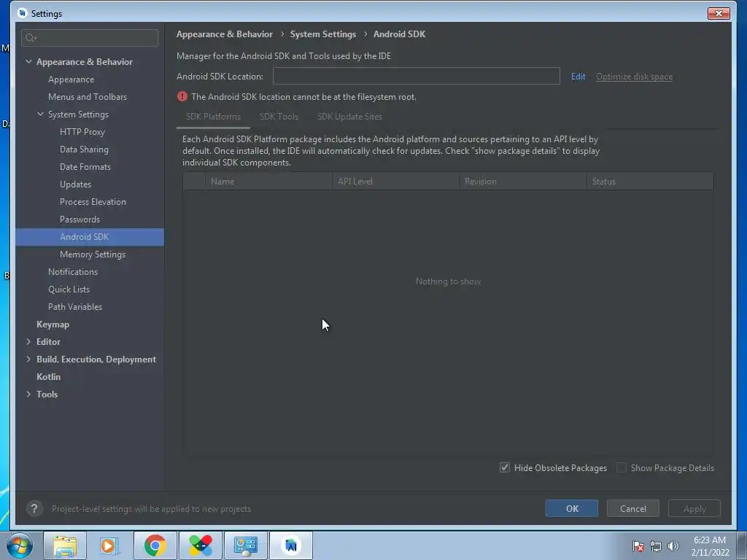Viewport: 747px width, 560px height.
Task: Open Memory Settings page
Action: click(93, 254)
